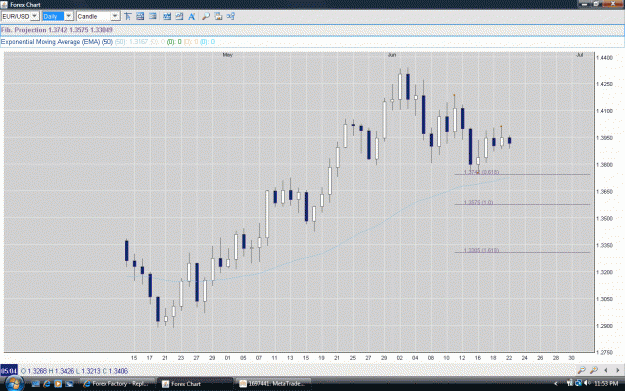Click the first system tray icon
Screen dimensions: 625x391
point(570,383)
